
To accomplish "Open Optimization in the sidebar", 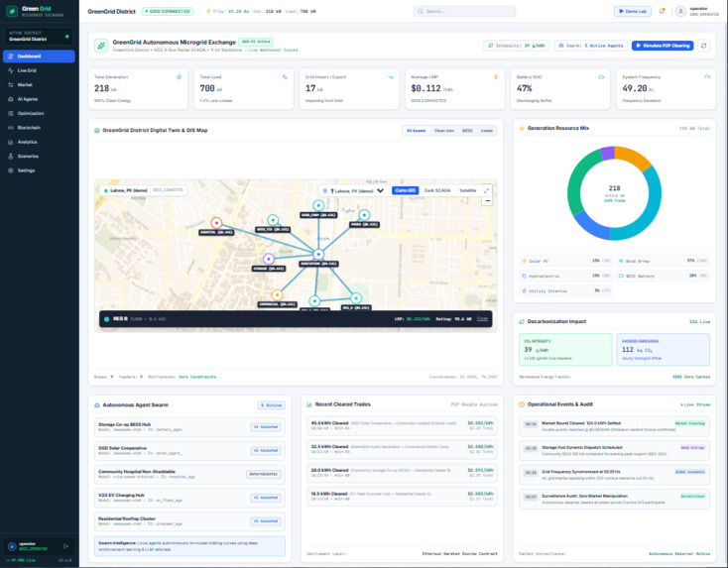I will [x=39, y=113].
